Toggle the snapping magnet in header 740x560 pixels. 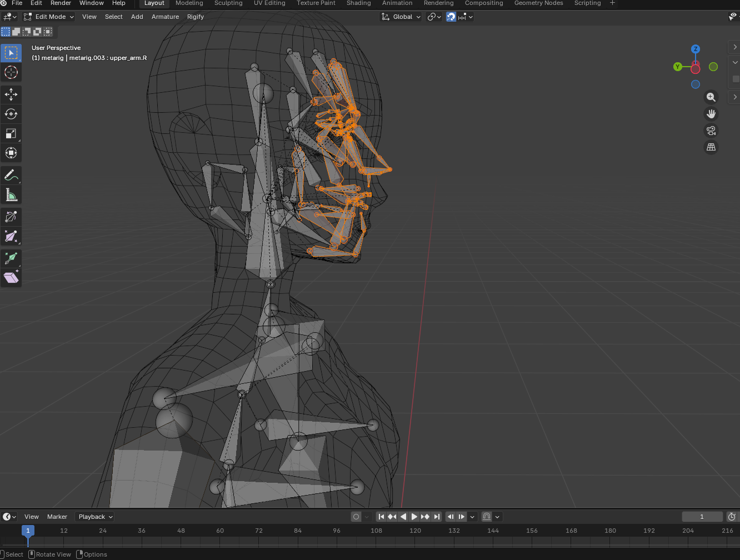[x=451, y=17]
